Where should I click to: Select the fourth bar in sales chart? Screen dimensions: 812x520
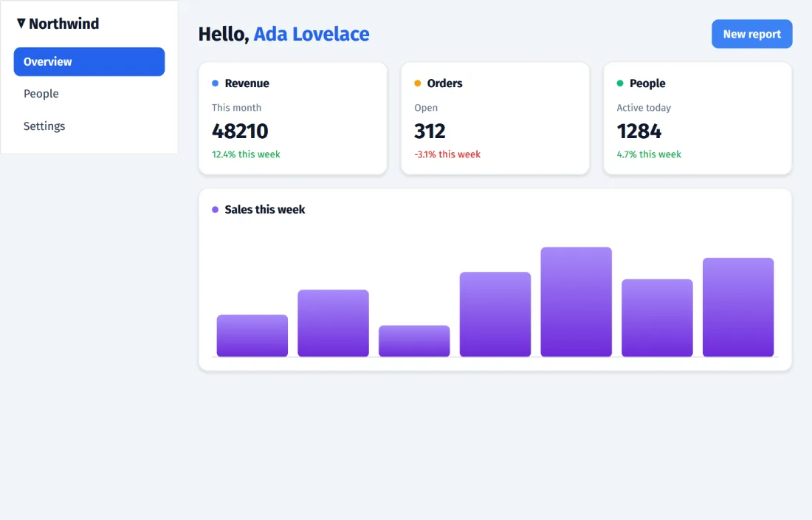click(x=495, y=315)
